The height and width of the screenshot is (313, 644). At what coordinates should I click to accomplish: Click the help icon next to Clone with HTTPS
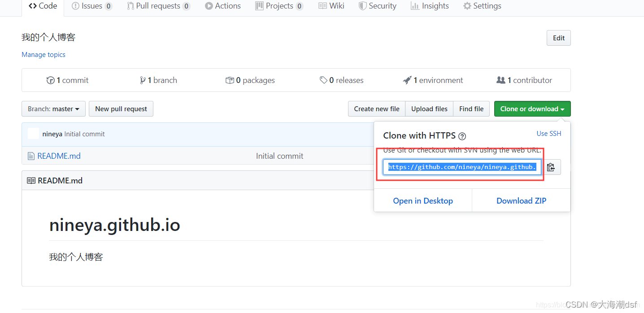coord(462,136)
